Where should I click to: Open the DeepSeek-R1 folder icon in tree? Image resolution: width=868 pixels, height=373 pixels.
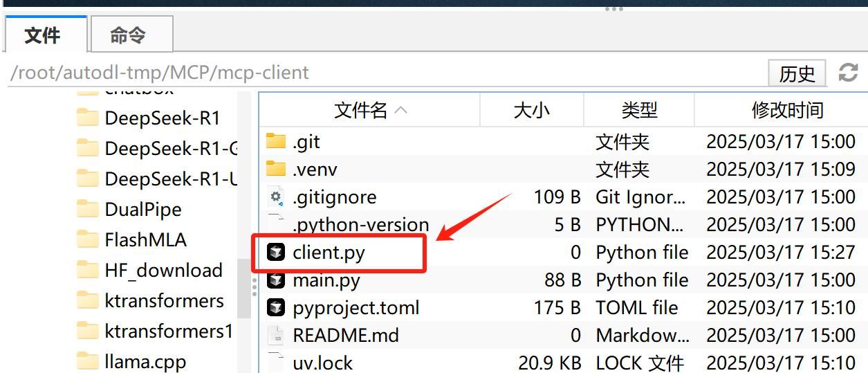pyautogui.click(x=87, y=118)
